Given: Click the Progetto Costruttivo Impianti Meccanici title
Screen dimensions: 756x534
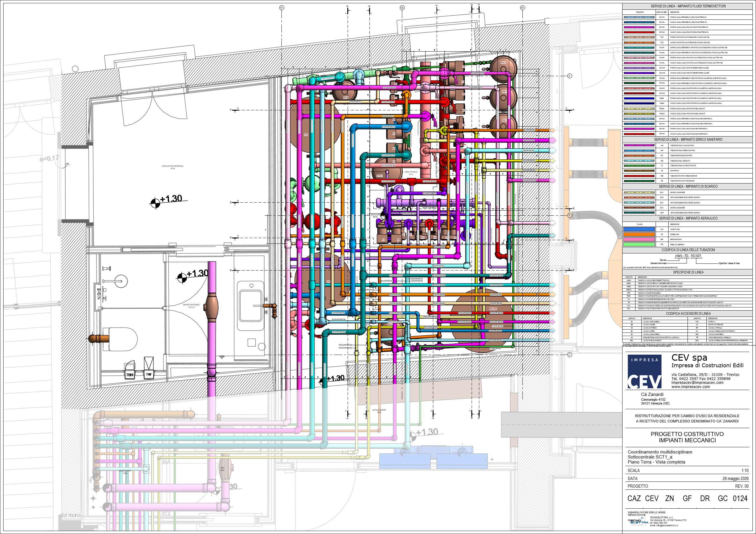Looking at the screenshot, I should pos(687,437).
